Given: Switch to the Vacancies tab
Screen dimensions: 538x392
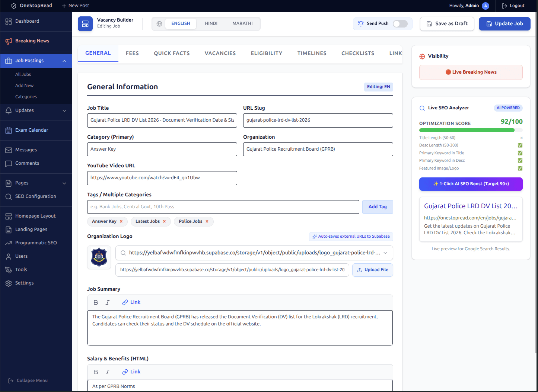Looking at the screenshot, I should point(220,54).
